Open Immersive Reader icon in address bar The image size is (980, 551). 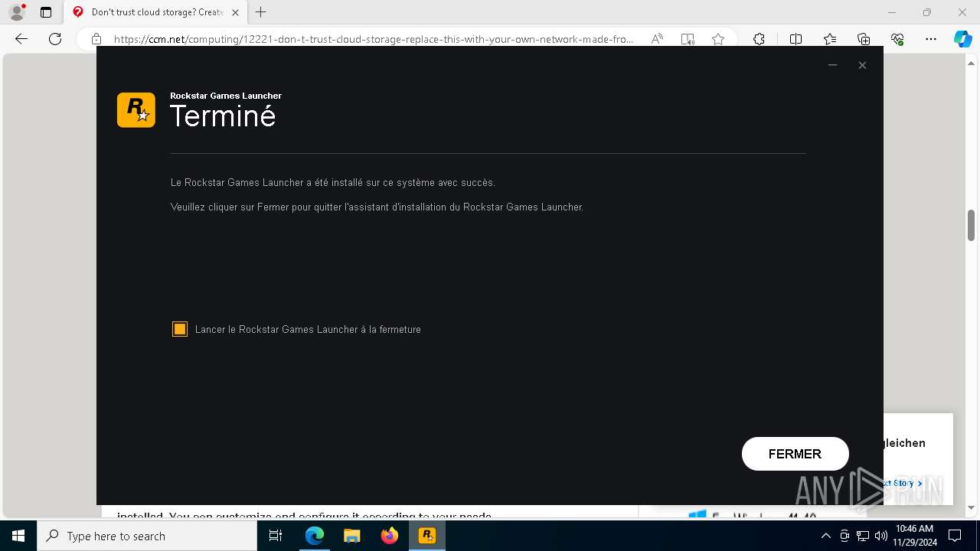[x=688, y=39]
